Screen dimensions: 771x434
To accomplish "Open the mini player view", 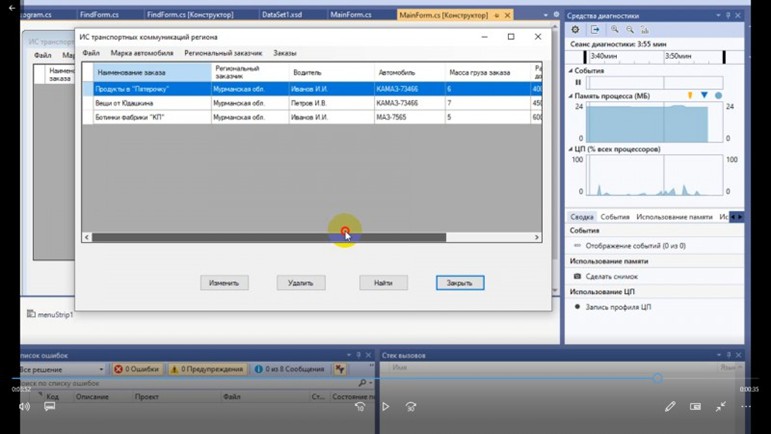I will click(x=695, y=406).
